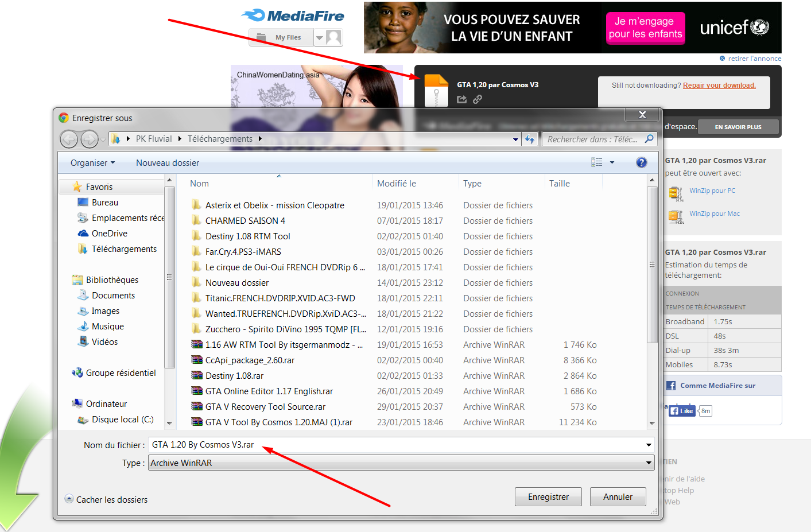The image size is (811, 532).
Task: Select the Nouveau dossier folder in the file list
Action: point(237,283)
